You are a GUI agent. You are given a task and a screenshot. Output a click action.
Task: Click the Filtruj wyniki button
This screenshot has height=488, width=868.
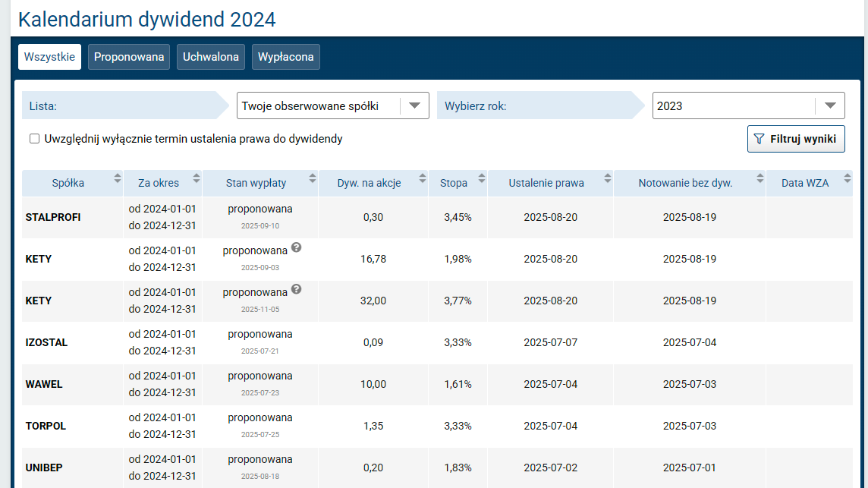796,138
